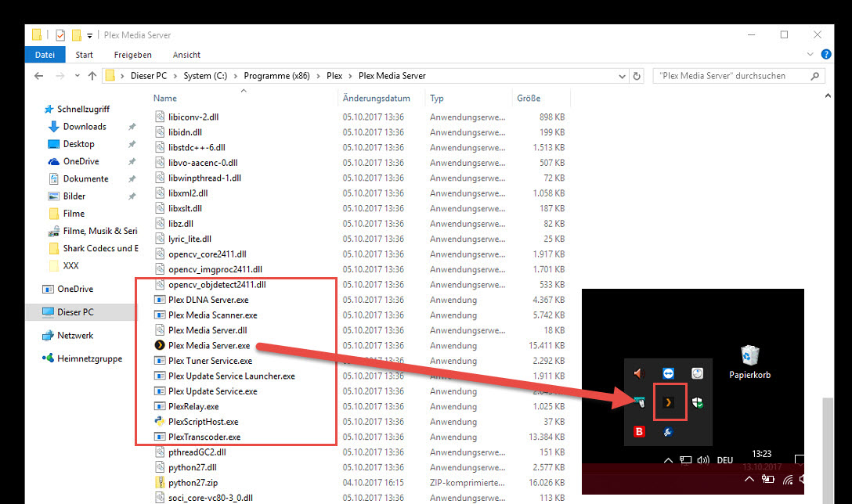The image size is (852, 504).
Task: Click the 13:23 taskbar clock
Action: click(x=762, y=454)
